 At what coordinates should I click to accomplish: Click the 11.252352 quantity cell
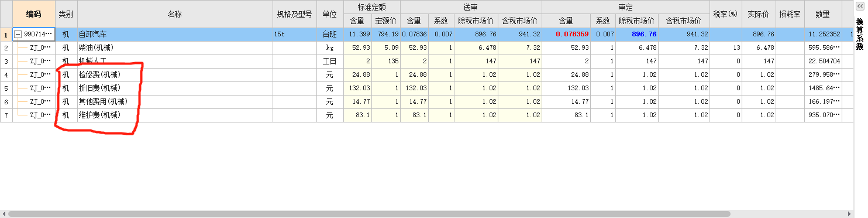(823, 35)
